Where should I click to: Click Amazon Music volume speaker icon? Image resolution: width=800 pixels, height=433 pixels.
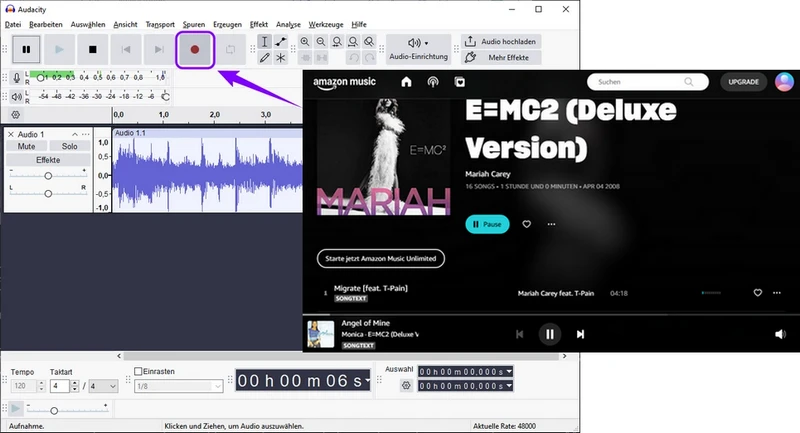click(x=780, y=334)
